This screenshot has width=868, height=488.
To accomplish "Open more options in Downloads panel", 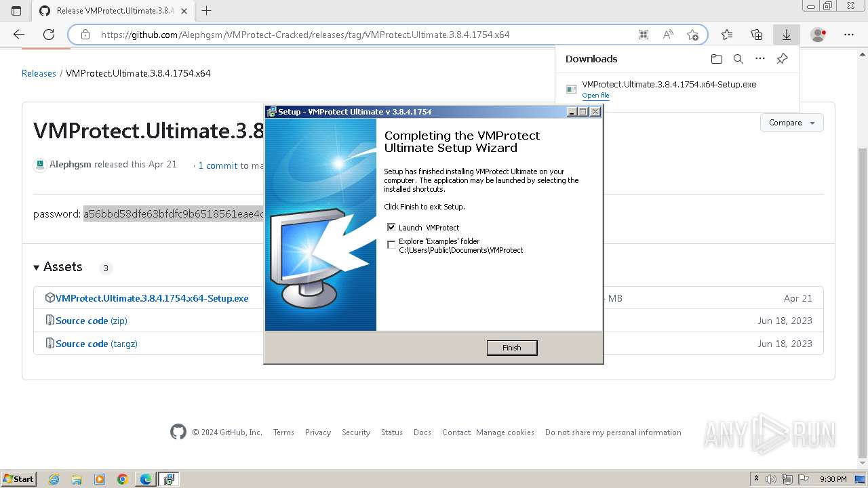I will [x=760, y=59].
